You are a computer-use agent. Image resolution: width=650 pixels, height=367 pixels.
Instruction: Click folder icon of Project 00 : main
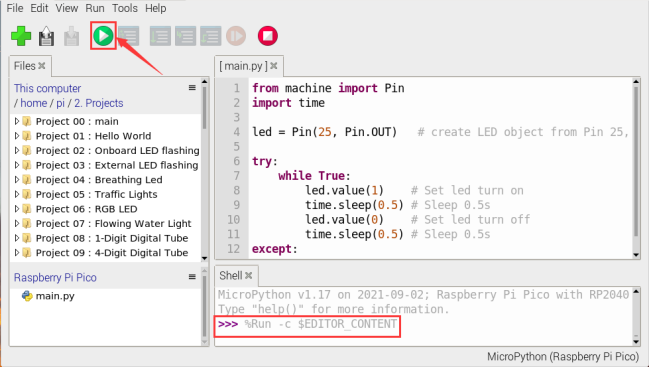click(x=27, y=121)
